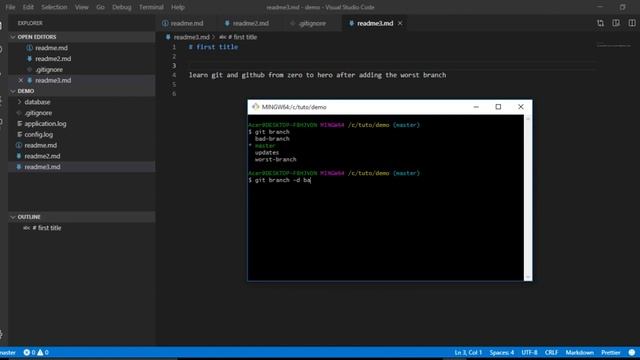Open .gitignore in the DEMO folder
Viewport: 640px width, 360px height.
pos(82,113)
